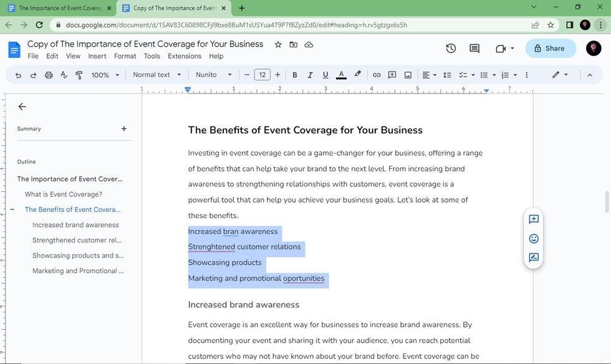Open the highlight color pen
The height and width of the screenshot is (364, 611).
pos(357,74)
